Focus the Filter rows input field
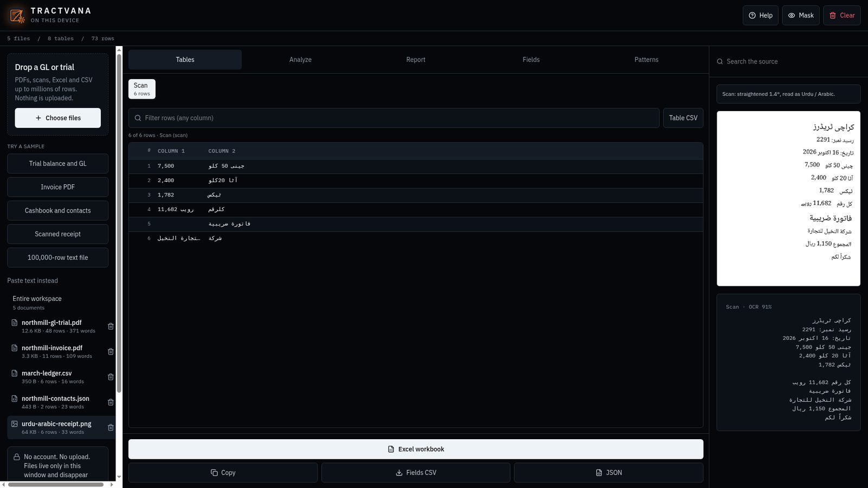 point(394,118)
